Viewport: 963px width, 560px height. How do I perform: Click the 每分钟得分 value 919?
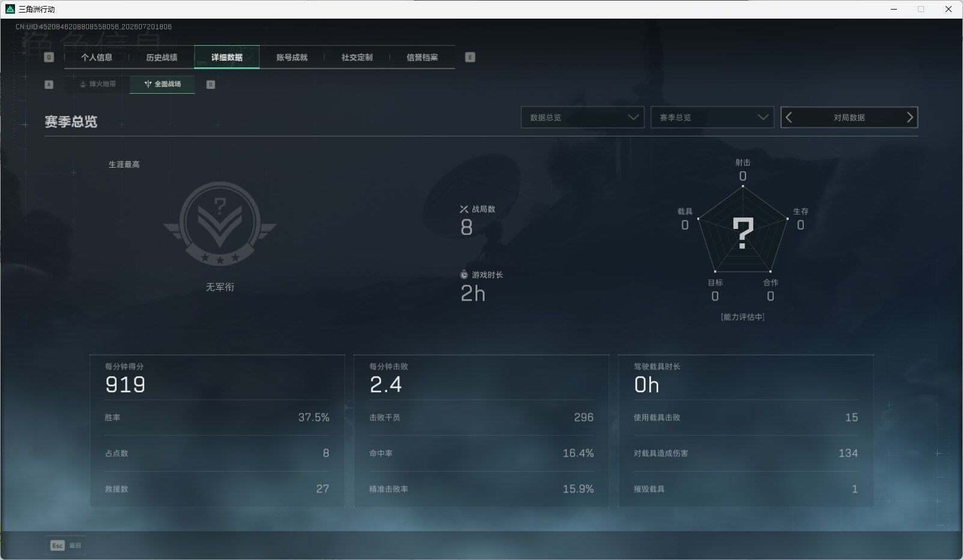pyautogui.click(x=125, y=385)
